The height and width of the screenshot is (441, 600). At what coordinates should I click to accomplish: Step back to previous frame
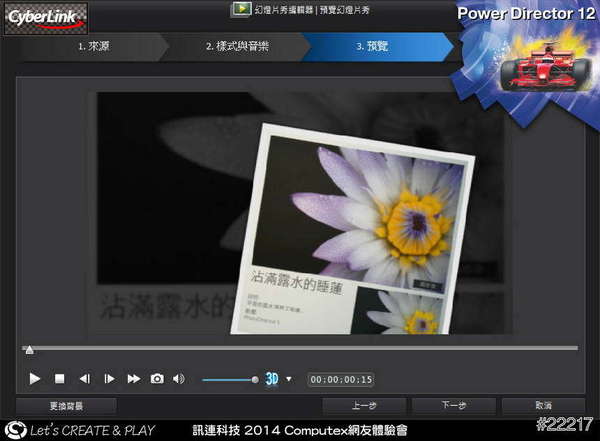pyautogui.click(x=85, y=379)
